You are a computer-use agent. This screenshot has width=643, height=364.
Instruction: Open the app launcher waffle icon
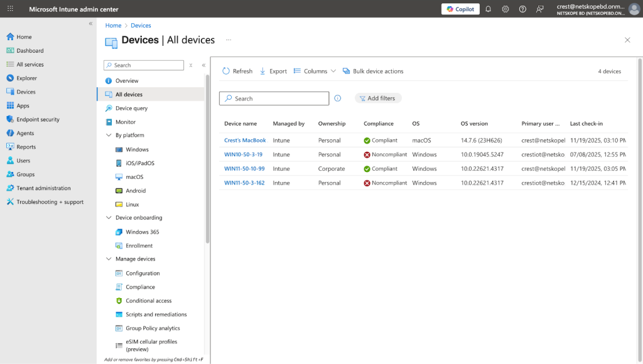click(x=10, y=9)
